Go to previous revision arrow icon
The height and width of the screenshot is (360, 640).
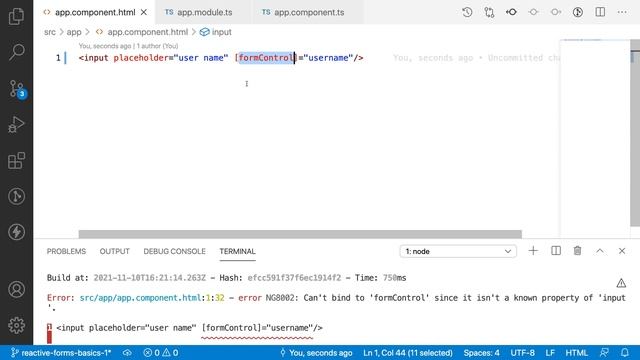pyautogui.click(x=511, y=12)
